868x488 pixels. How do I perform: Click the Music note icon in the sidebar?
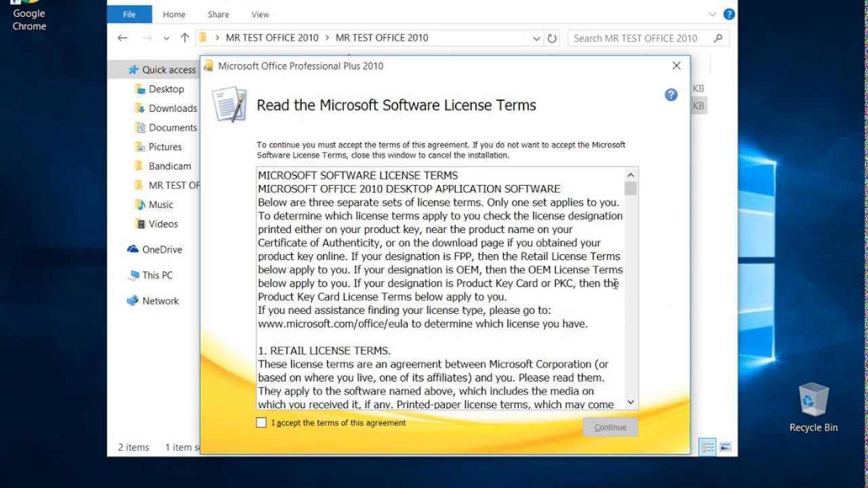(x=140, y=204)
